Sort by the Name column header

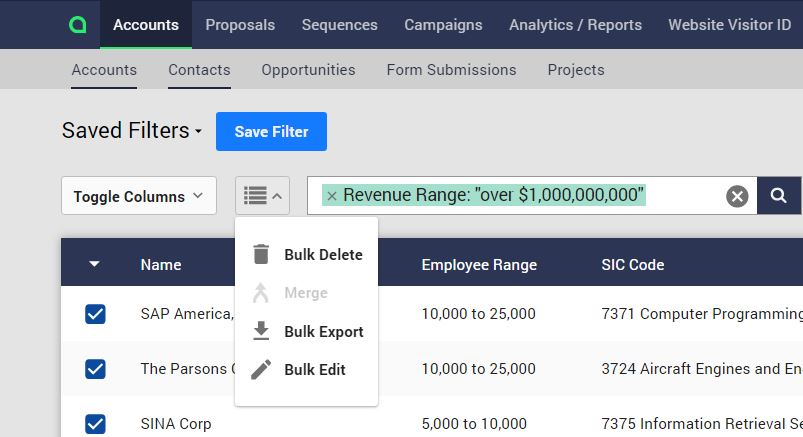pyautogui.click(x=161, y=264)
